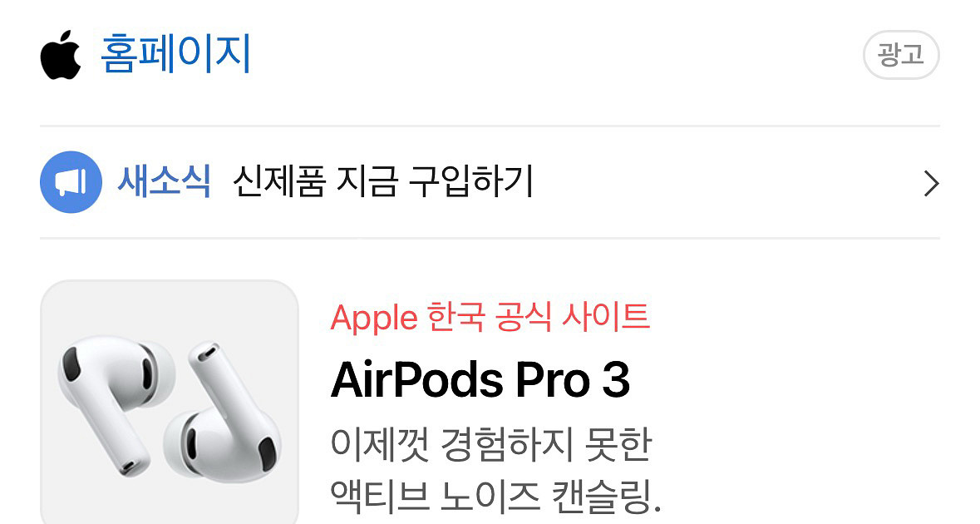Click the 구입하기 word in news row
Screen dimensions: 980x524
click(x=471, y=182)
